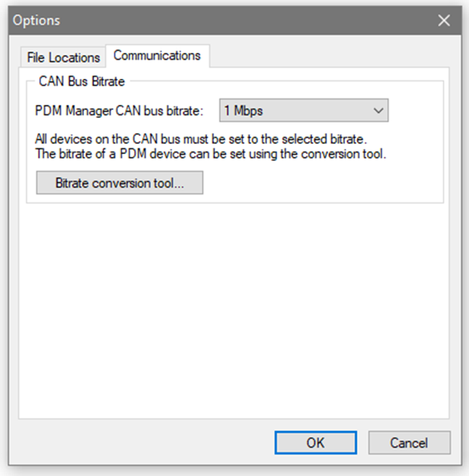
Task: Click blank space right of the bitrate dropdown
Action: [x=415, y=111]
